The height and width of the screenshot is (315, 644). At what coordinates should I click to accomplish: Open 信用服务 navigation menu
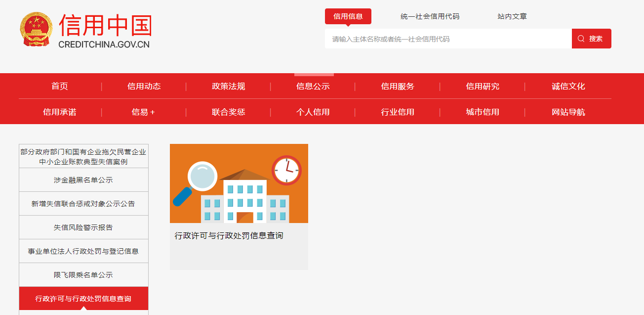pyautogui.click(x=397, y=86)
